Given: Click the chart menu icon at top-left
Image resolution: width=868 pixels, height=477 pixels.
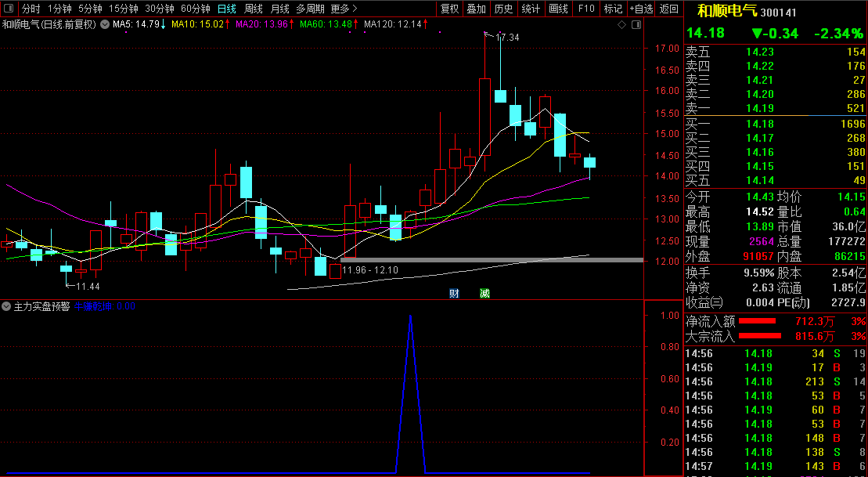Looking at the screenshot, I should click(x=9, y=9).
